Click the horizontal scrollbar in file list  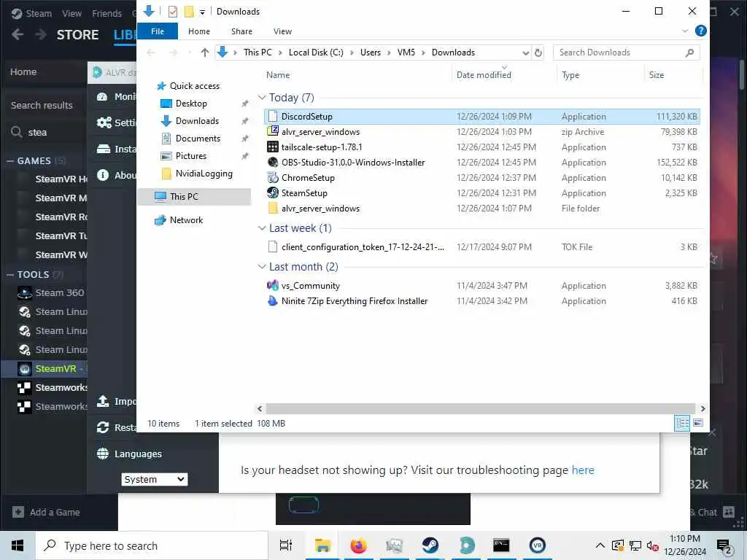(x=481, y=408)
